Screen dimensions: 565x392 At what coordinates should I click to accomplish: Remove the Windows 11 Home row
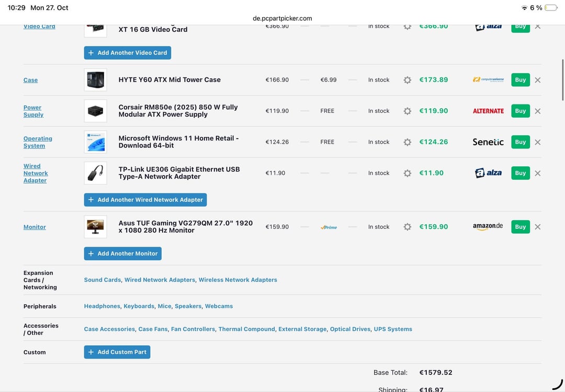(x=537, y=142)
